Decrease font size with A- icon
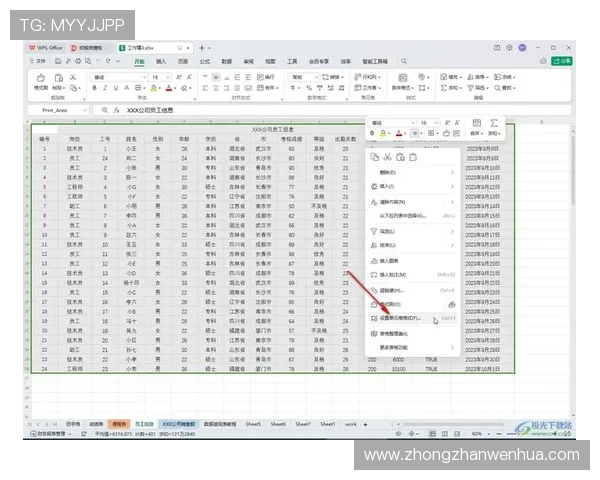The width and height of the screenshot is (600, 480). coord(189,77)
